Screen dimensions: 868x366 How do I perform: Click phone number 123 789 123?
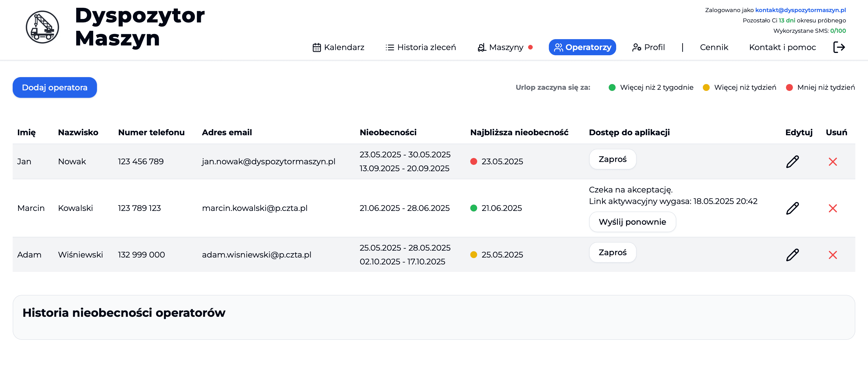(140, 208)
